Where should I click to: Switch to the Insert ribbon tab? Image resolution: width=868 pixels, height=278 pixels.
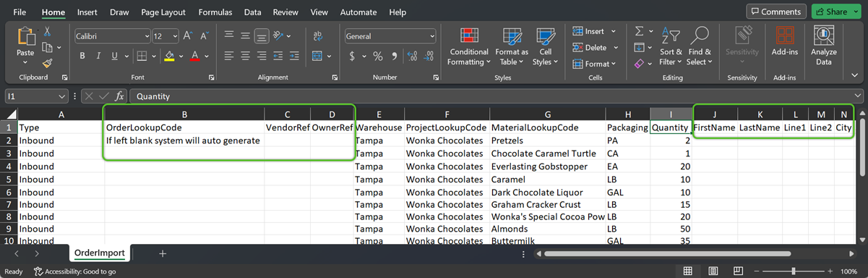[87, 12]
